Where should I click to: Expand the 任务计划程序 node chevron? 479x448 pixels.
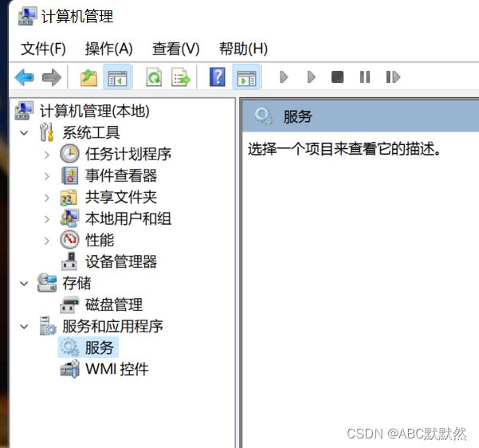[x=47, y=155]
